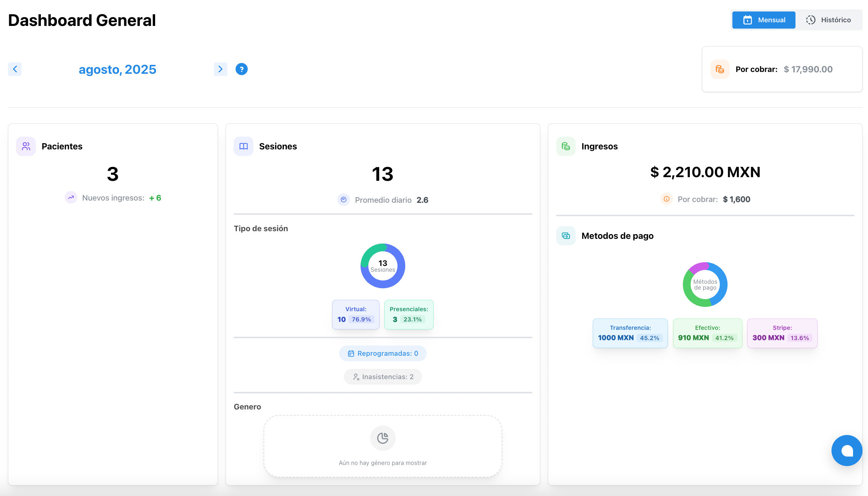Click the Pacientes people icon
The image size is (868, 496).
[x=26, y=146]
